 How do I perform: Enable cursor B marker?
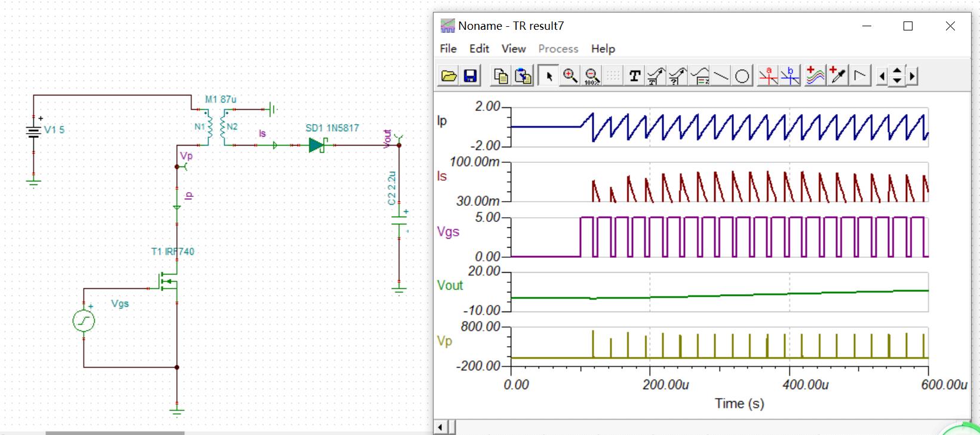[790, 76]
